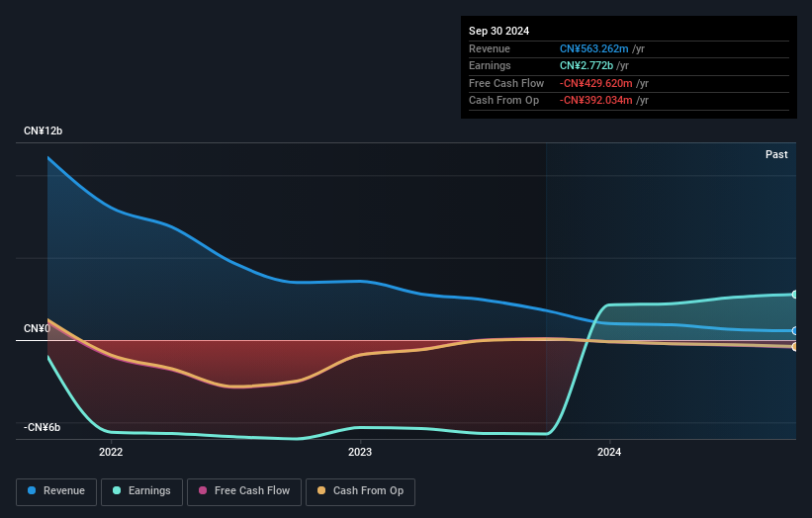Click the CN¥563.262m revenue value
This screenshot has height=518, width=812.
(x=594, y=48)
